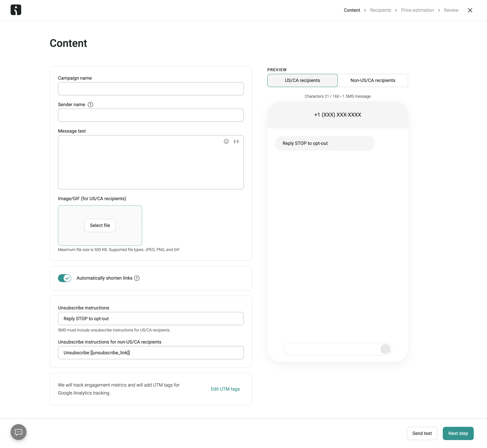Click the Send test button
The width and height of the screenshot is (487, 448).
pos(422,433)
